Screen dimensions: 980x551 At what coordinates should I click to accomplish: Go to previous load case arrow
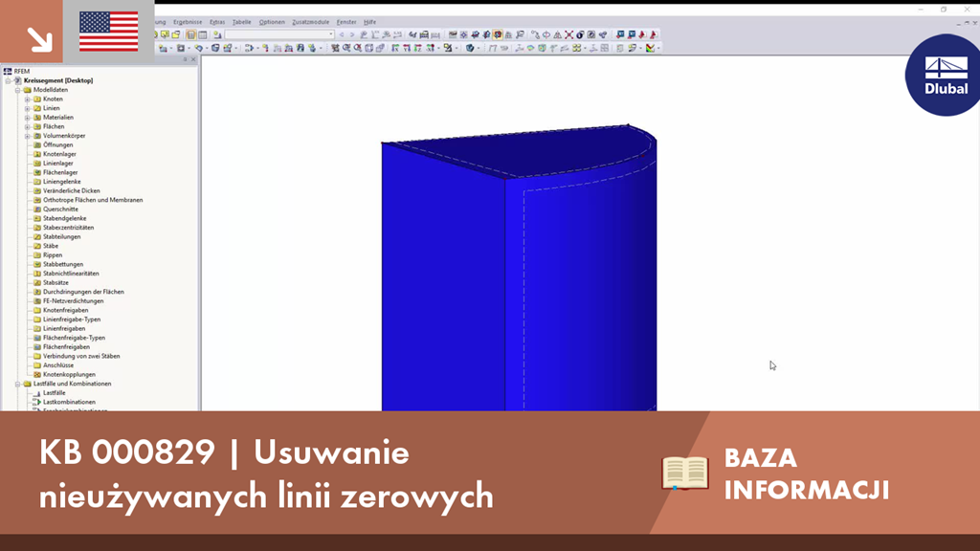click(342, 35)
